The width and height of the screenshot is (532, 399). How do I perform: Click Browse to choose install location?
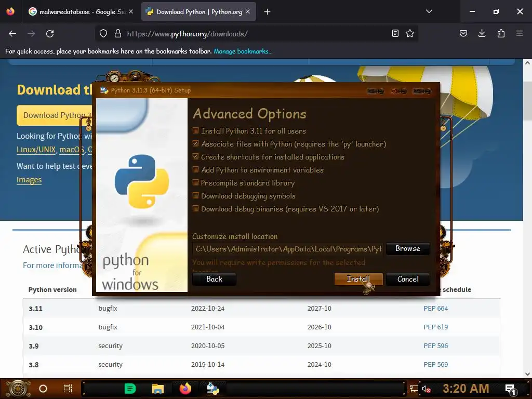[x=408, y=248]
